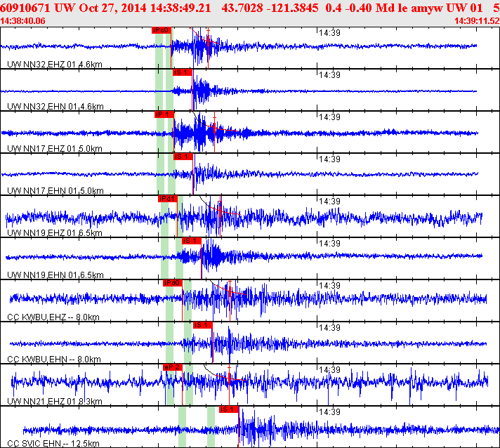Click the 14:39 tick label on top trace
The height and width of the screenshot is (448, 500).
coord(329,32)
